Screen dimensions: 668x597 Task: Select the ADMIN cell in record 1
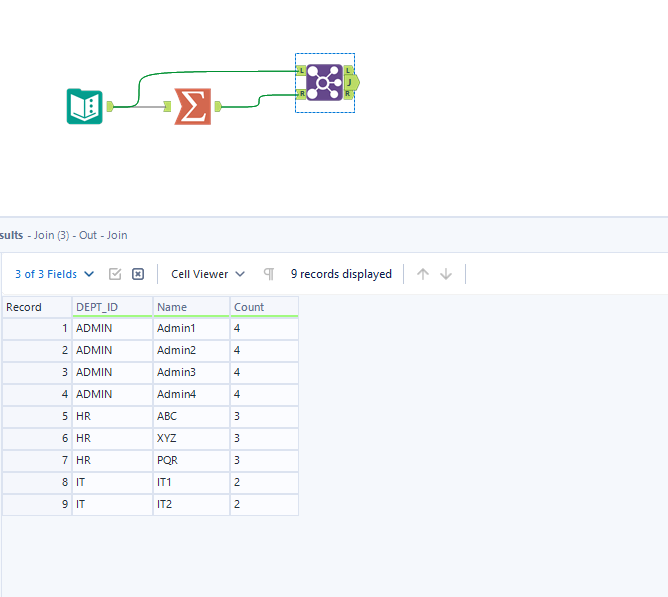[x=112, y=329]
